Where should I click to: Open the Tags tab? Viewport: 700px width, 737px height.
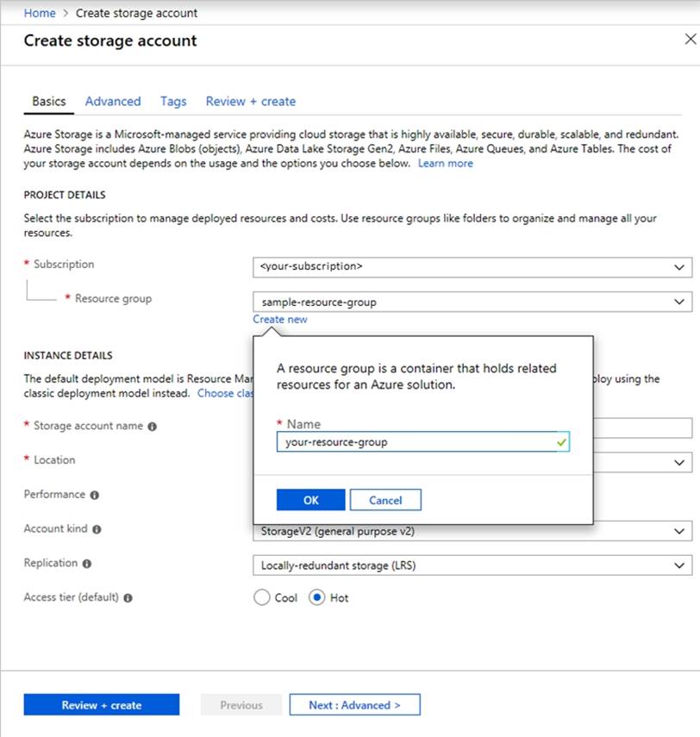point(173,101)
